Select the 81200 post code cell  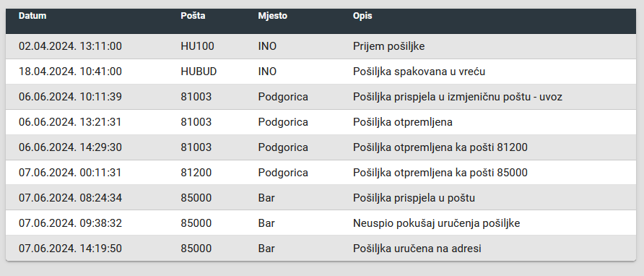(x=196, y=173)
